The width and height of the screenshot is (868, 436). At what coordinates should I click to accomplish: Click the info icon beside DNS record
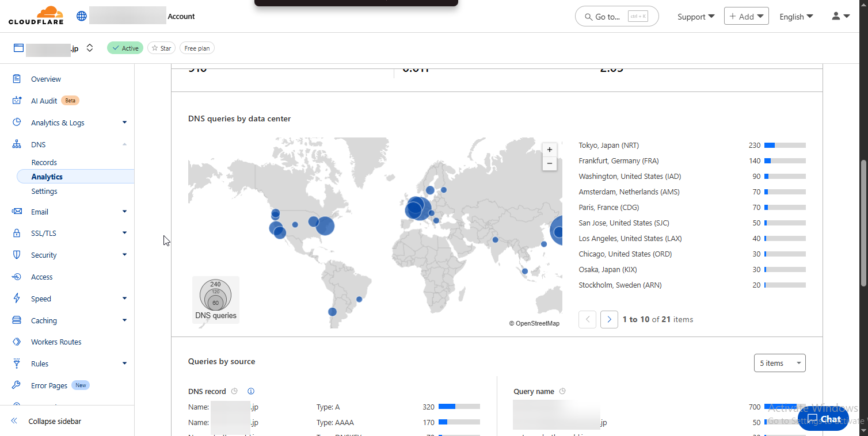pos(251,391)
